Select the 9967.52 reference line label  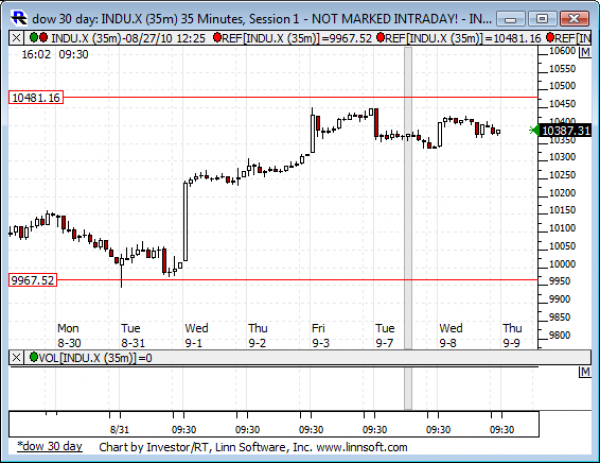coord(33,280)
